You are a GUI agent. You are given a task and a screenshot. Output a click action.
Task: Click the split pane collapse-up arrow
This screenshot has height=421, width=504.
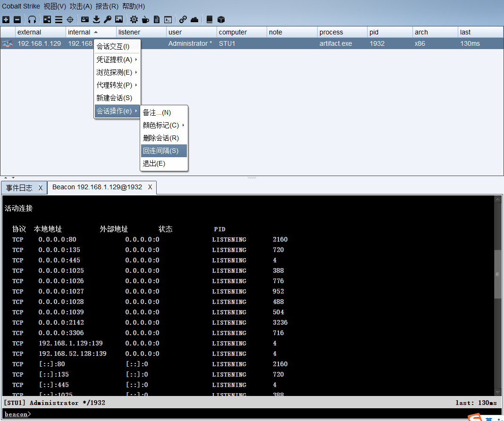(6, 177)
